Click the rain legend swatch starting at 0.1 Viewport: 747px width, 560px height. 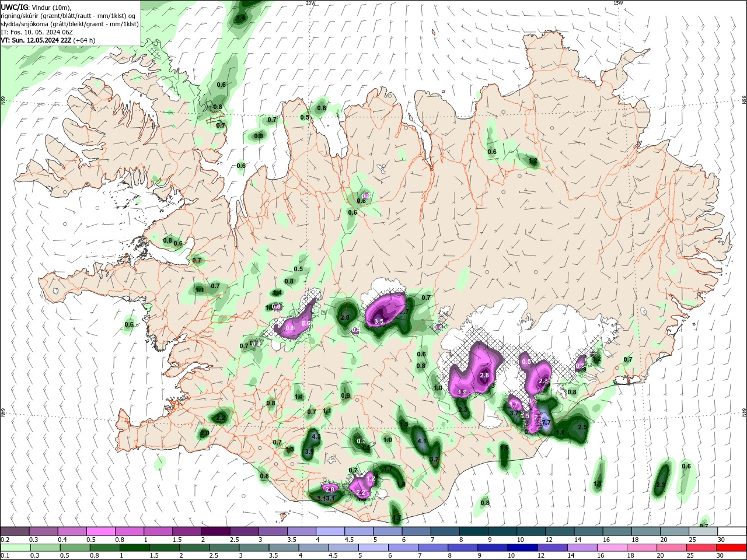(15, 548)
